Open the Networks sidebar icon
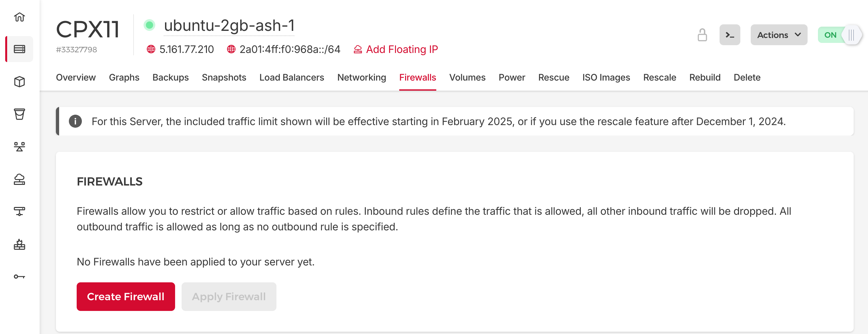Screen dimensions: 868x334 coord(19,211)
